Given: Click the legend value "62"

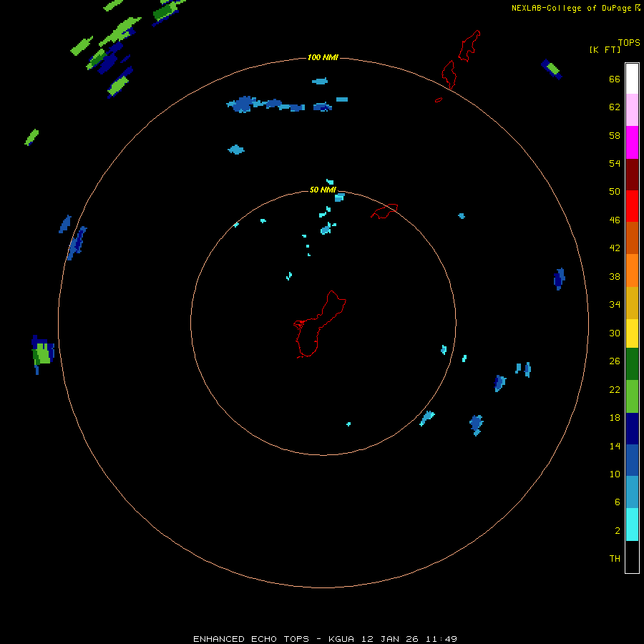Looking at the screenshot, I should (x=615, y=107).
